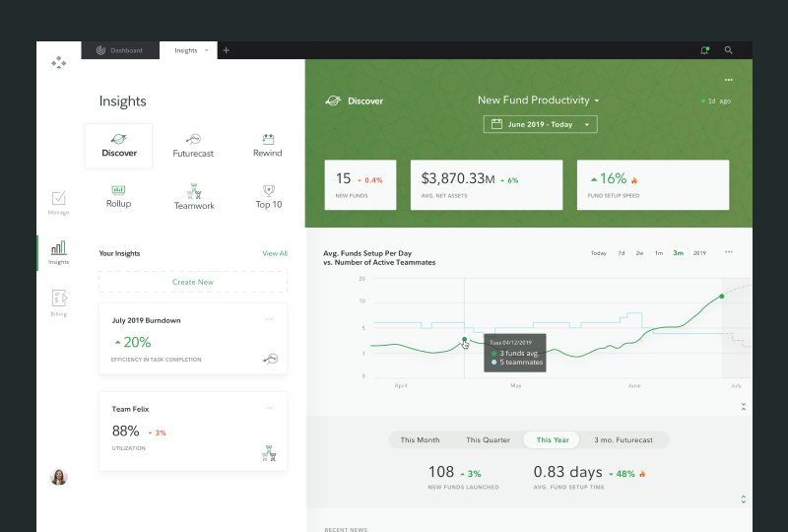Select the Rewind insight tile

267,146
